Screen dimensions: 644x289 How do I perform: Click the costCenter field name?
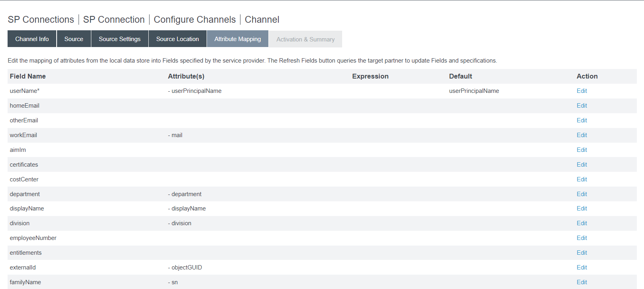(x=24, y=179)
